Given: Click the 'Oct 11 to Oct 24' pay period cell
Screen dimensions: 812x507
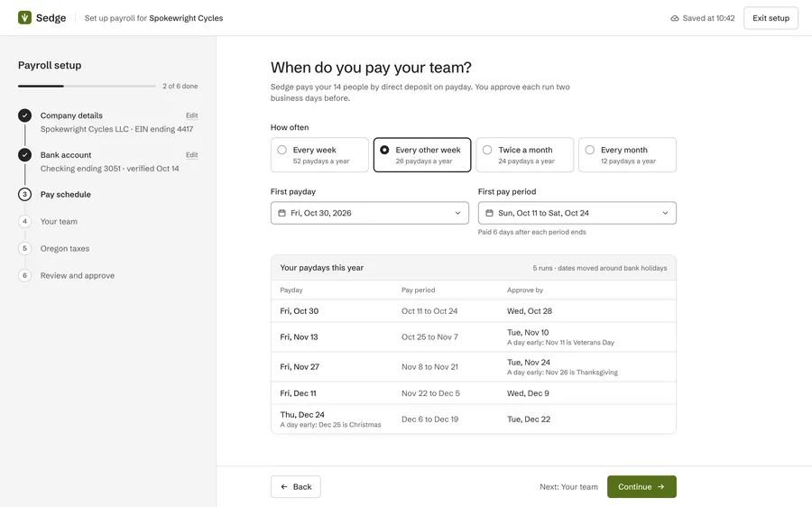Looking at the screenshot, I should pyautogui.click(x=429, y=310).
